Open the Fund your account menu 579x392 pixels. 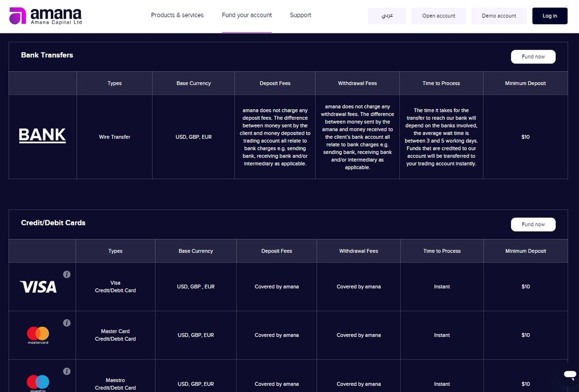point(247,15)
